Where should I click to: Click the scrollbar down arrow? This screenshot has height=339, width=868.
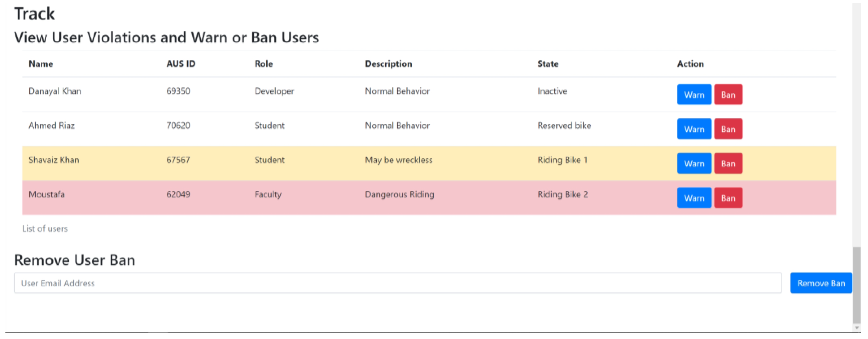857,328
